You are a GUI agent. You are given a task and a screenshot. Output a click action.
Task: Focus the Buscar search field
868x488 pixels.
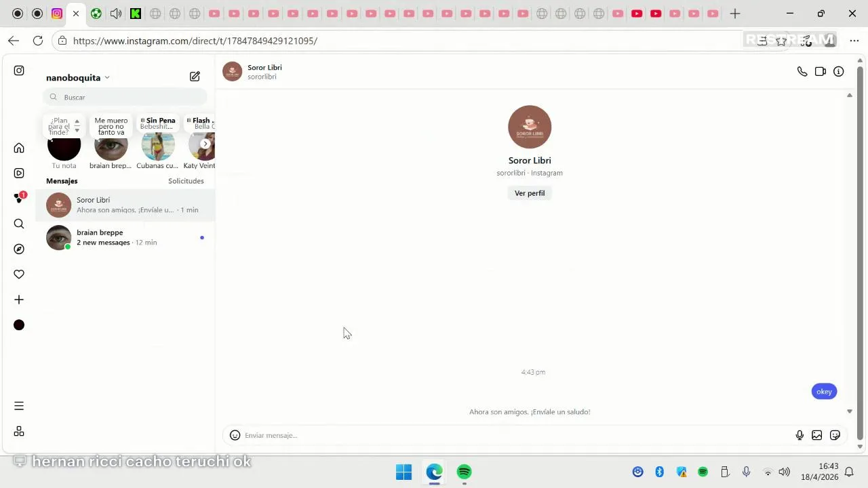125,97
